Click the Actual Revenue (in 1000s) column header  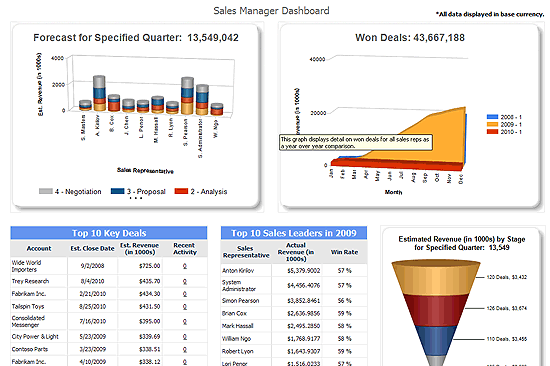296,252
